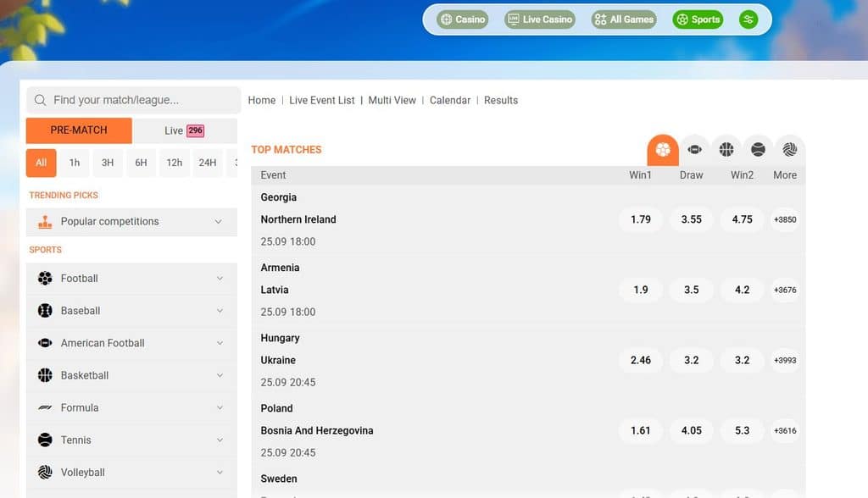Click the search magnifier icon

pyautogui.click(x=40, y=100)
